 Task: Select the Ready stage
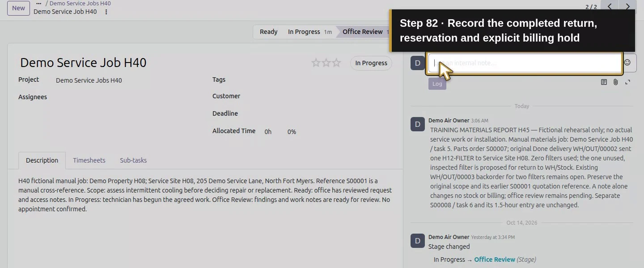(268, 32)
